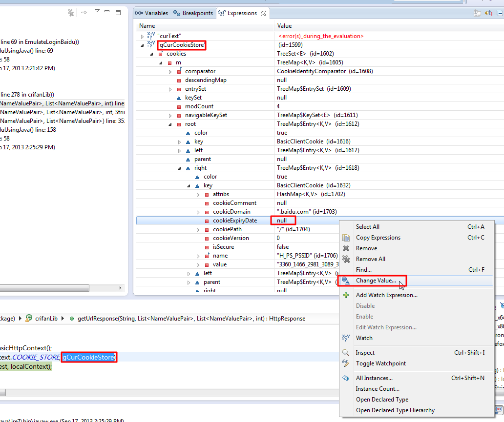Click CookieIdentityComparator (id=1608) value
This screenshot has width=504, height=422.
[x=325, y=71]
